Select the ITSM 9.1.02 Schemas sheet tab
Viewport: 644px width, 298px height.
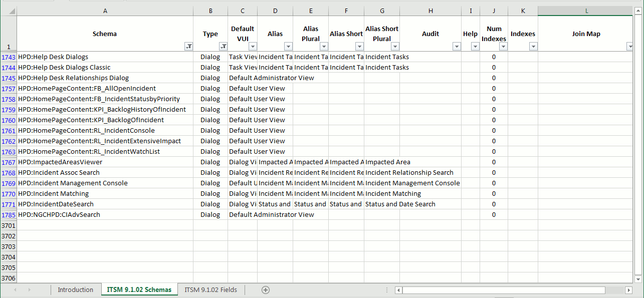tap(139, 289)
